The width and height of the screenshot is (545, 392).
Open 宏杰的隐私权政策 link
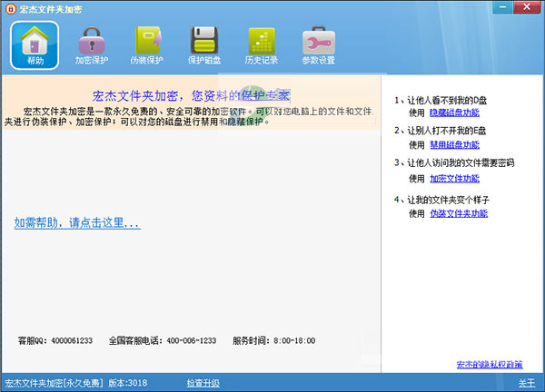click(x=490, y=364)
